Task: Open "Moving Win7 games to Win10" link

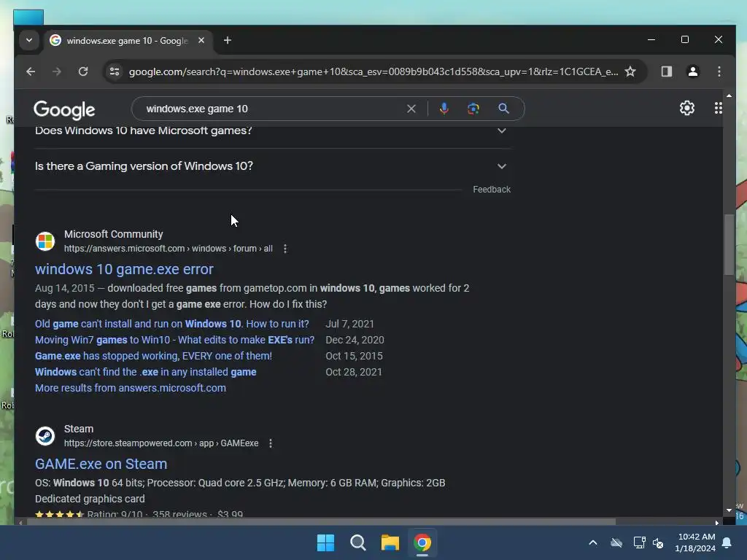Action: pyautogui.click(x=174, y=340)
